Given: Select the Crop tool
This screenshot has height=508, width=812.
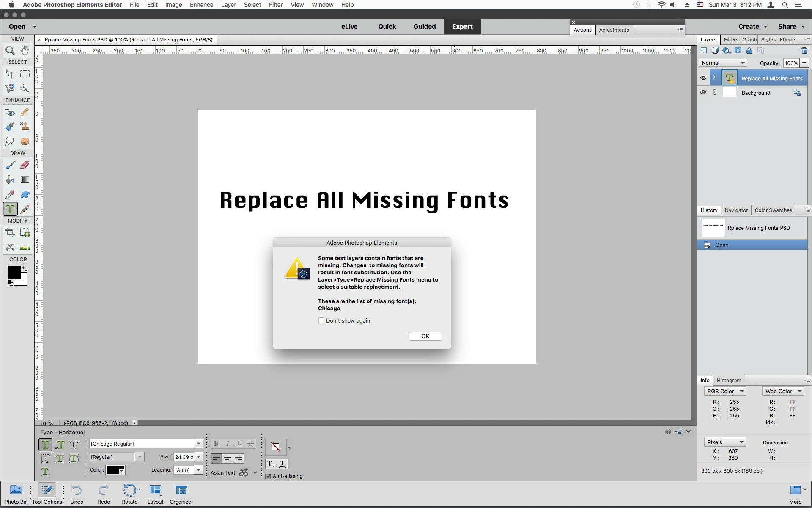Looking at the screenshot, I should 10,232.
